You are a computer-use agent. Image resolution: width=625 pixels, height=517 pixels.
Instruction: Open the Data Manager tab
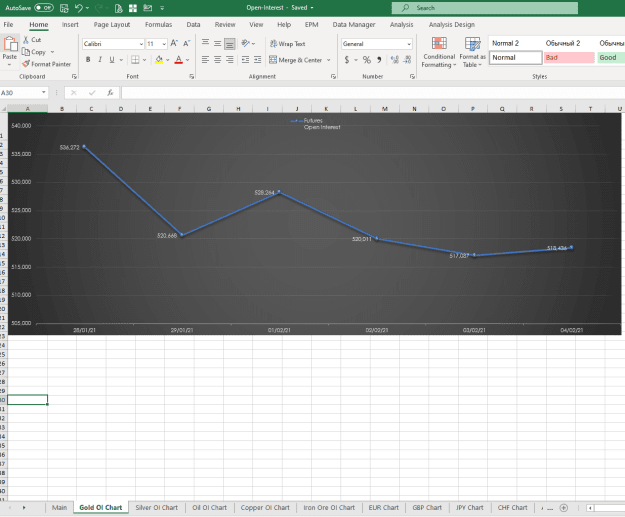354,25
